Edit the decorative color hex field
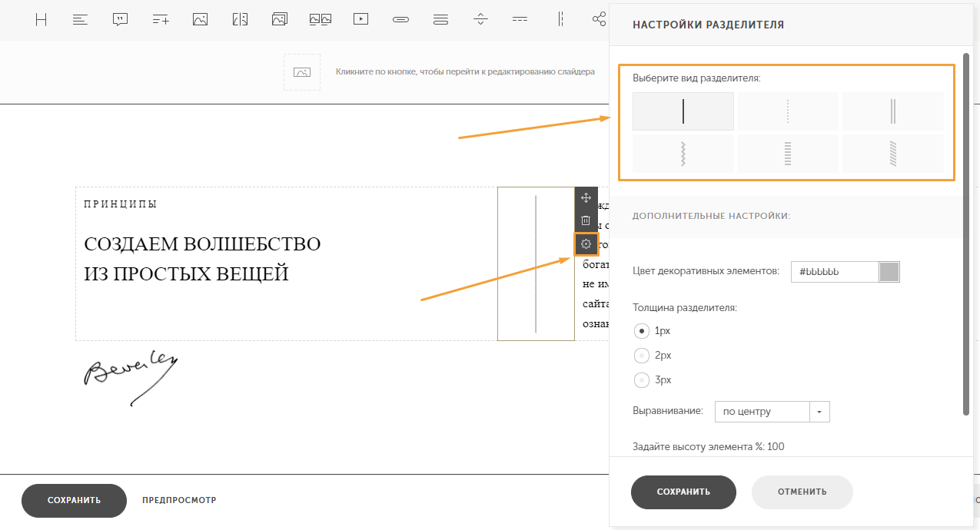This screenshot has height=530, width=980. [835, 272]
